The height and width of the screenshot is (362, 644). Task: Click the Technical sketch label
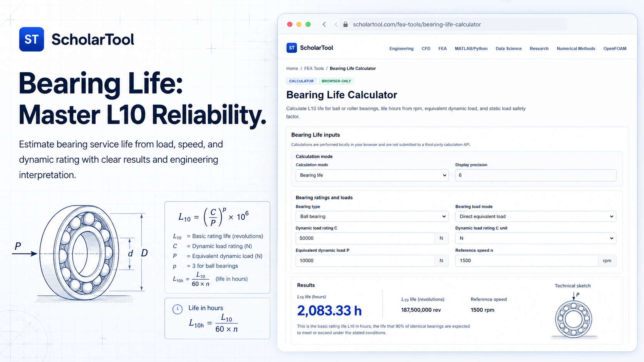pyautogui.click(x=572, y=286)
